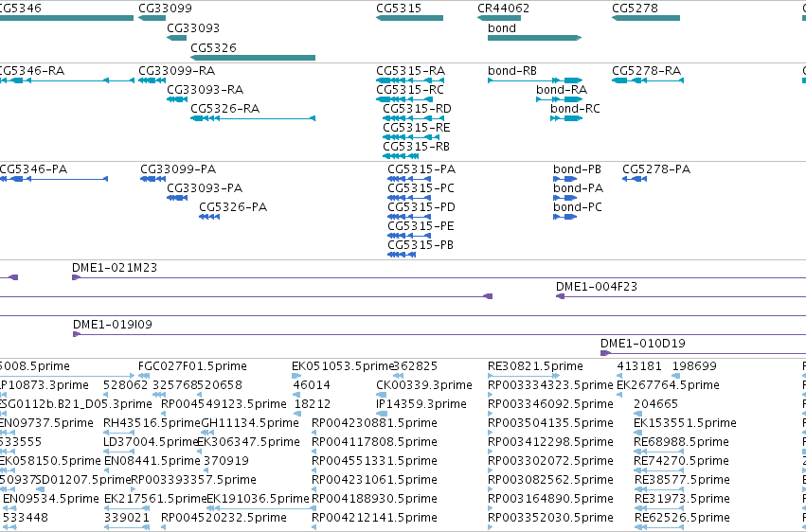
Task: Click transcript CG5326-RA
Action: (225, 108)
